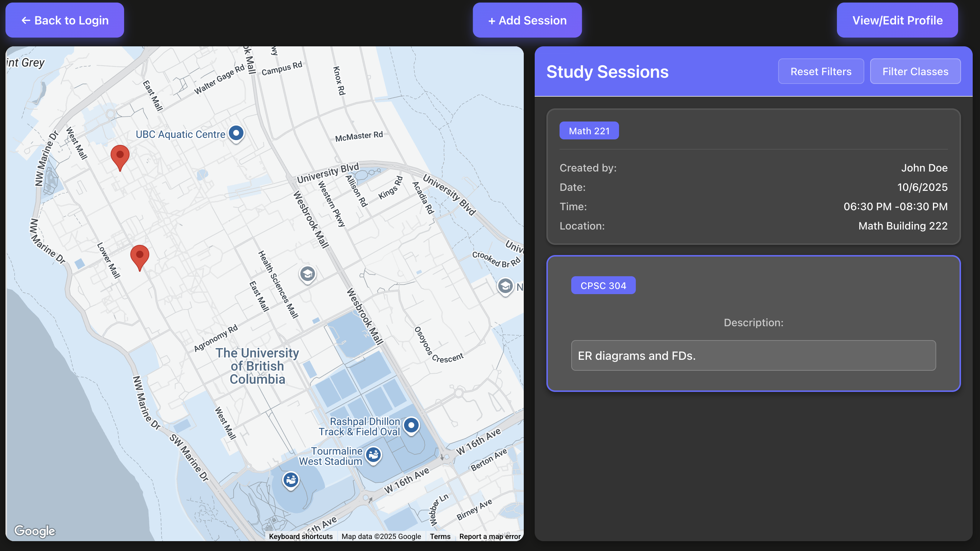This screenshot has height=551, width=980.
Task: Click graduation cap icon at map's right edge
Action: (505, 286)
